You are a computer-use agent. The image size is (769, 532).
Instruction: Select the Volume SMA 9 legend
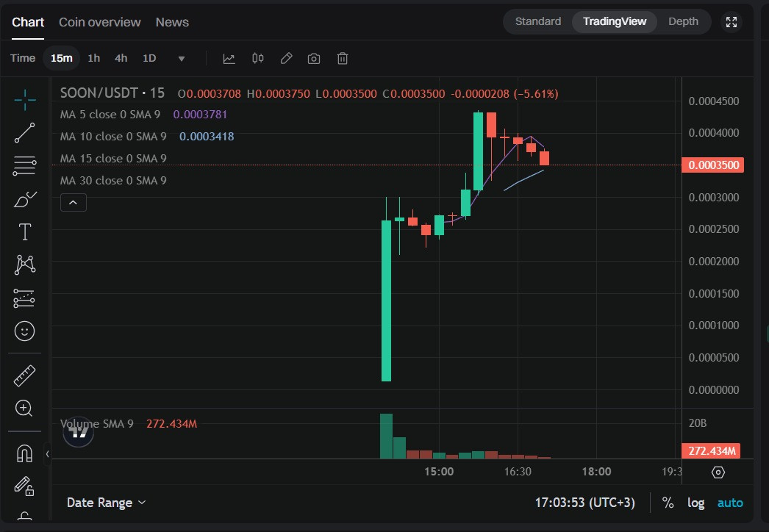pos(96,424)
